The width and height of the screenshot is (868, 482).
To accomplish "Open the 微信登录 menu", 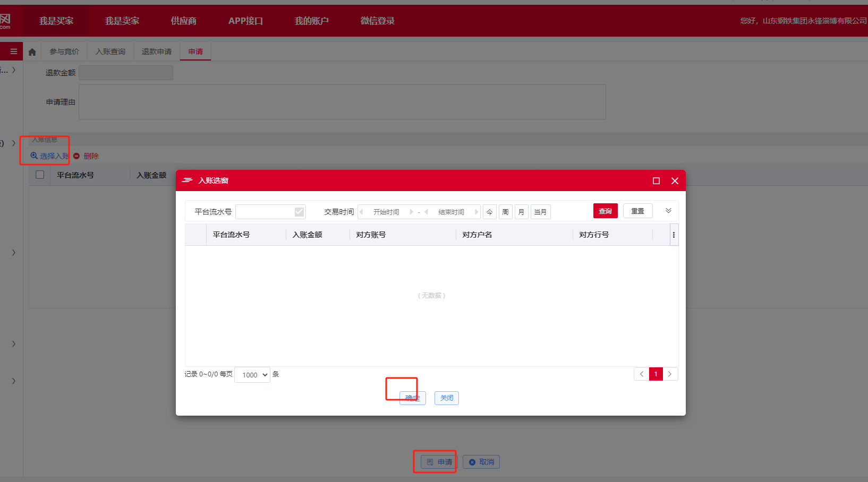I will click(378, 21).
